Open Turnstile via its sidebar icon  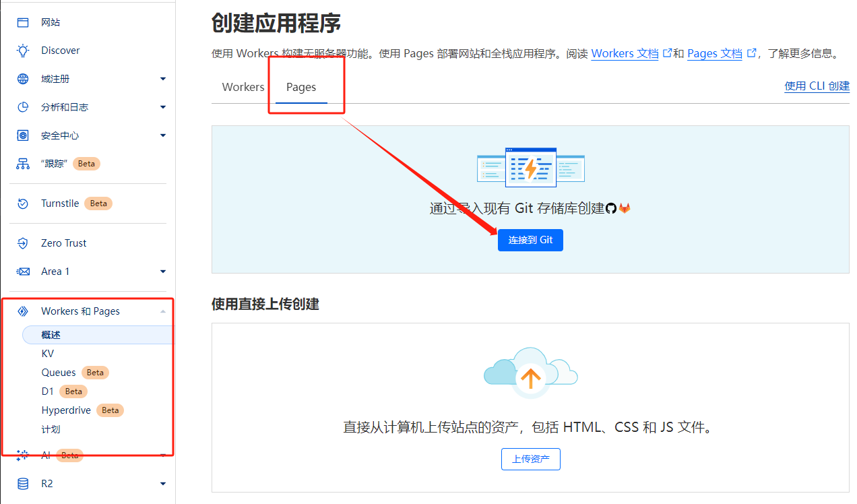23,203
